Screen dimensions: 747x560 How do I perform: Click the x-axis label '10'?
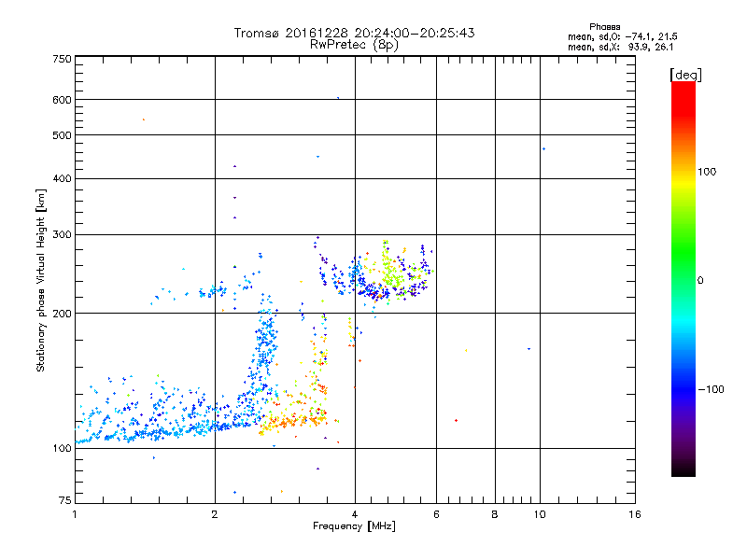[x=540, y=514]
